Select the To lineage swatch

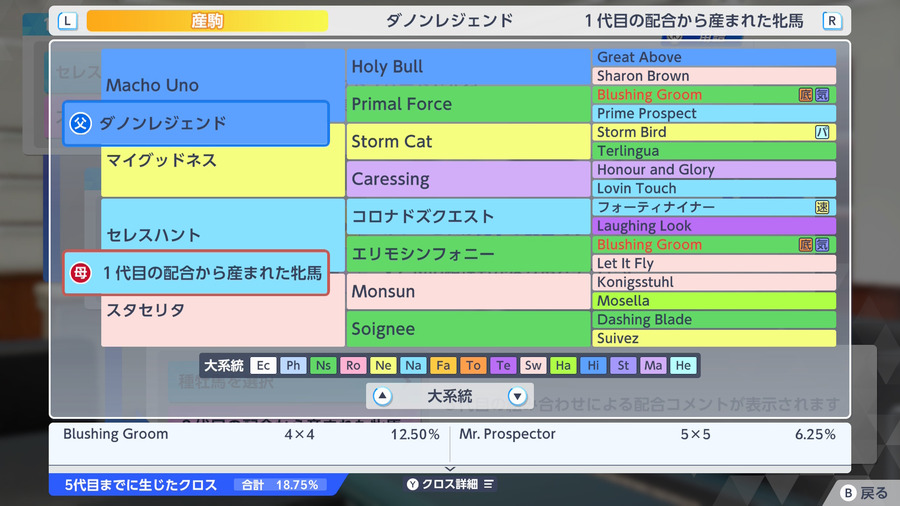(473, 365)
